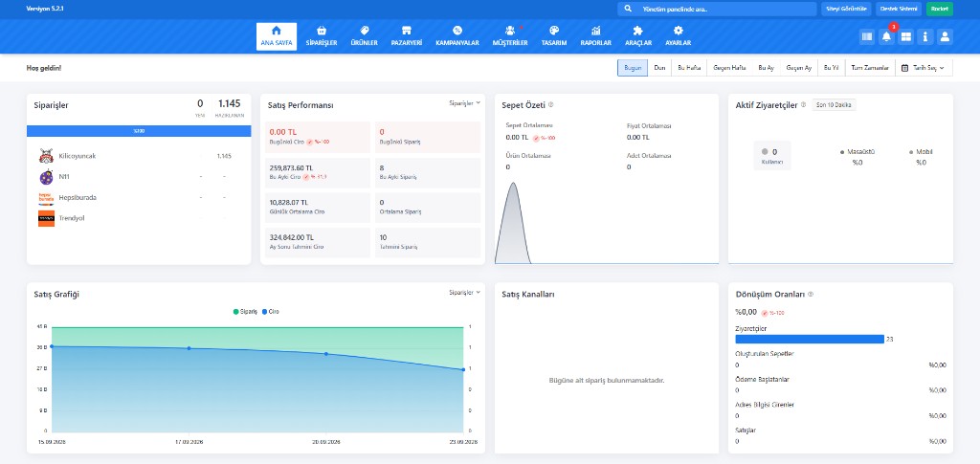
Task: Click the Sepet Özeti help icon
Action: coord(550,105)
